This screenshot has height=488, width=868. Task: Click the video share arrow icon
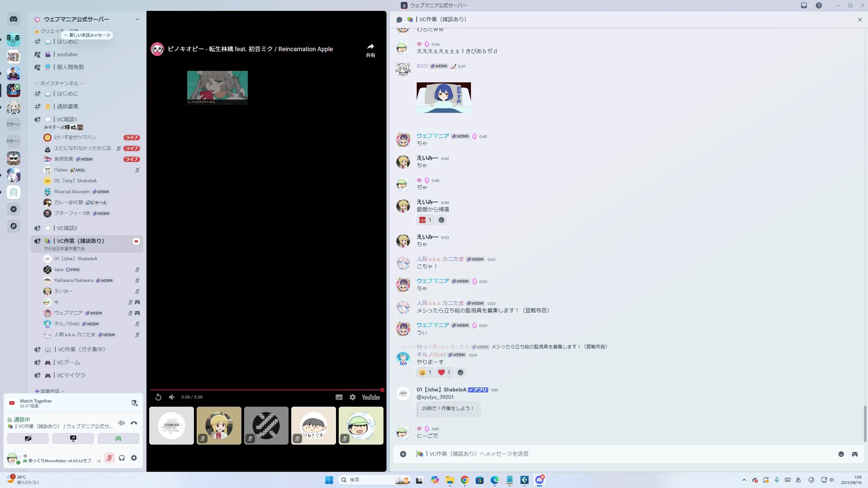(x=370, y=47)
